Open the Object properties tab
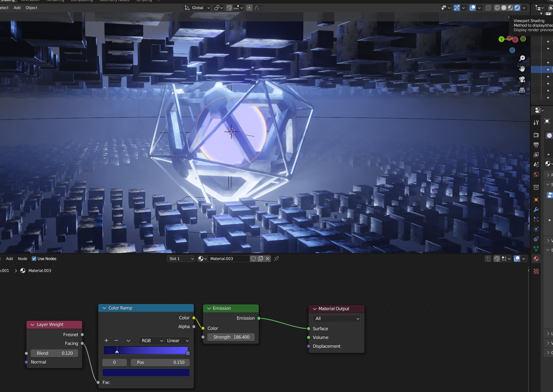The image size is (553, 392). (536, 200)
